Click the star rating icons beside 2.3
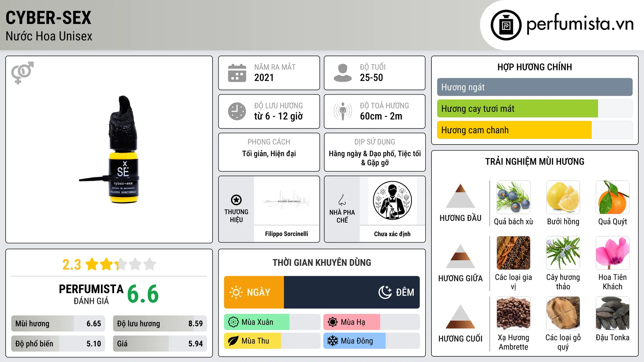This screenshot has width=644, height=362. (x=121, y=264)
